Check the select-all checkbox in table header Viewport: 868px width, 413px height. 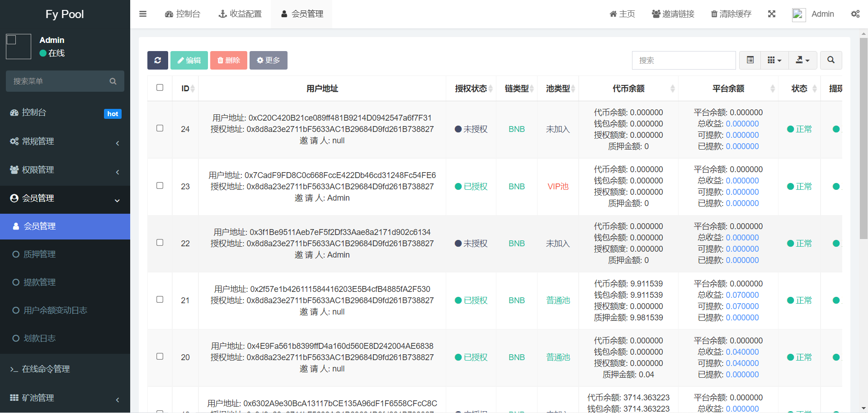click(x=160, y=88)
